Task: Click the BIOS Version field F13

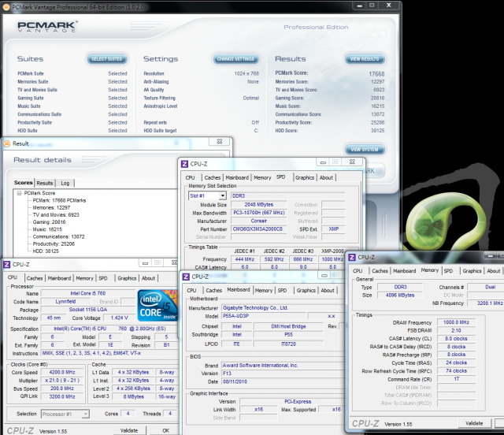Action: 283,374
